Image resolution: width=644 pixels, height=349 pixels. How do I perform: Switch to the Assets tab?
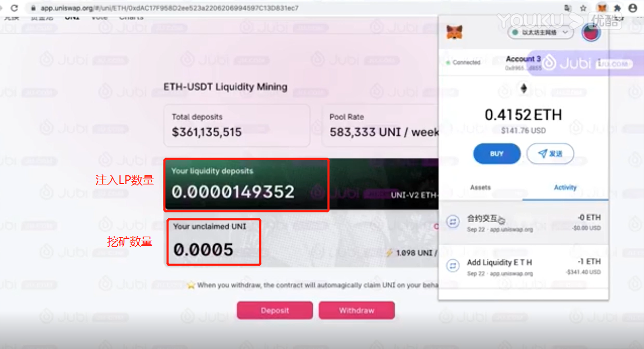[480, 187]
